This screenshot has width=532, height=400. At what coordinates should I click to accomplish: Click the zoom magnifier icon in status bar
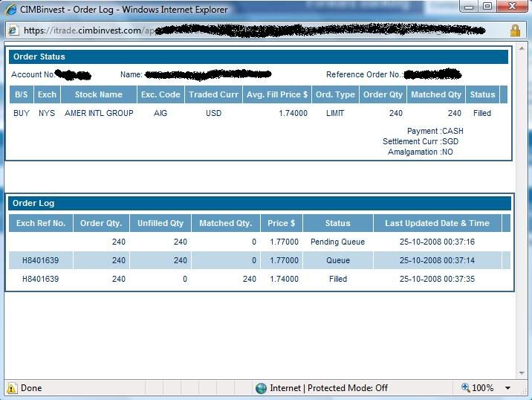click(466, 388)
